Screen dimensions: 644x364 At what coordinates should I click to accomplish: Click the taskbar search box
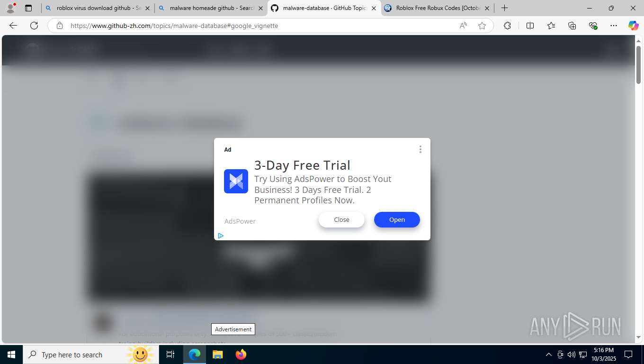[x=90, y=355]
